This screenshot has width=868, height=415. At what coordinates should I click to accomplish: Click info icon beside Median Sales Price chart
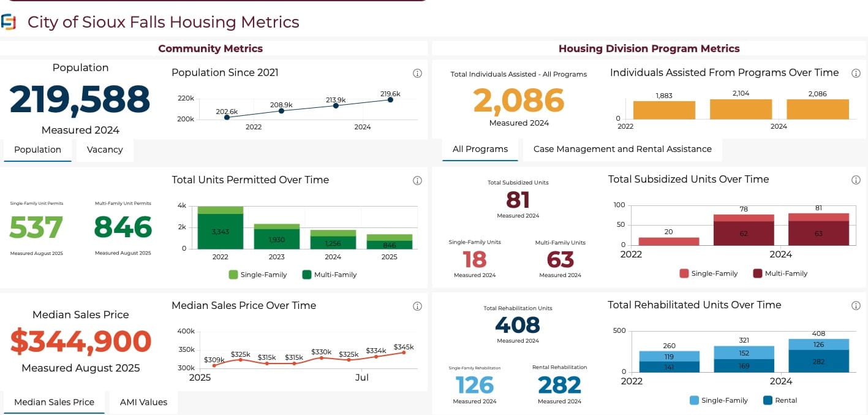[x=418, y=306]
